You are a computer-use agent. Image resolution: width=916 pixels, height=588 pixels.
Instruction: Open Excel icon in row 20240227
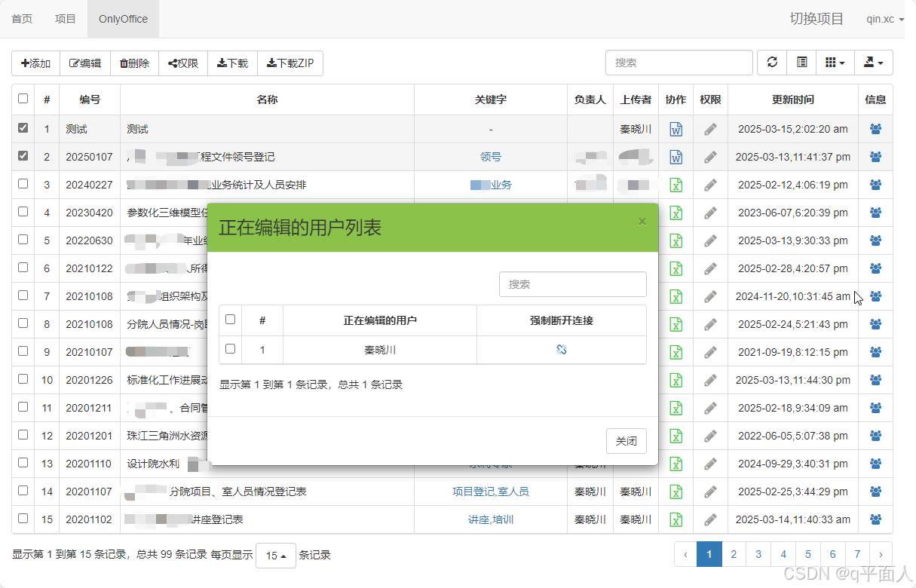(x=676, y=185)
